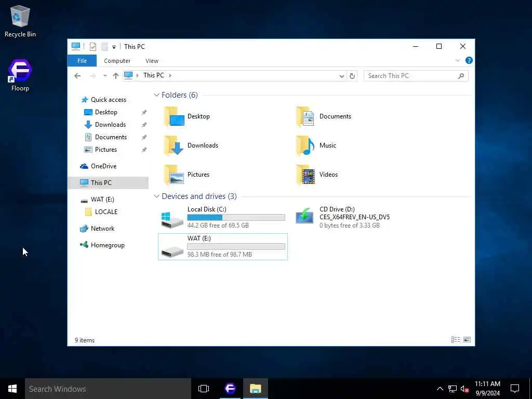The width and height of the screenshot is (532, 399).
Task: Open the muted volume tray icon
Action: 465,389
